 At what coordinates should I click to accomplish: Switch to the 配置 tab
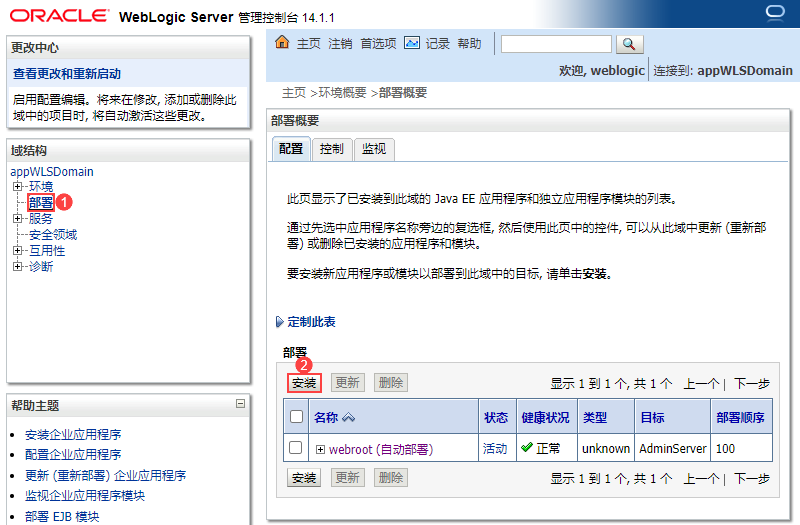291,149
